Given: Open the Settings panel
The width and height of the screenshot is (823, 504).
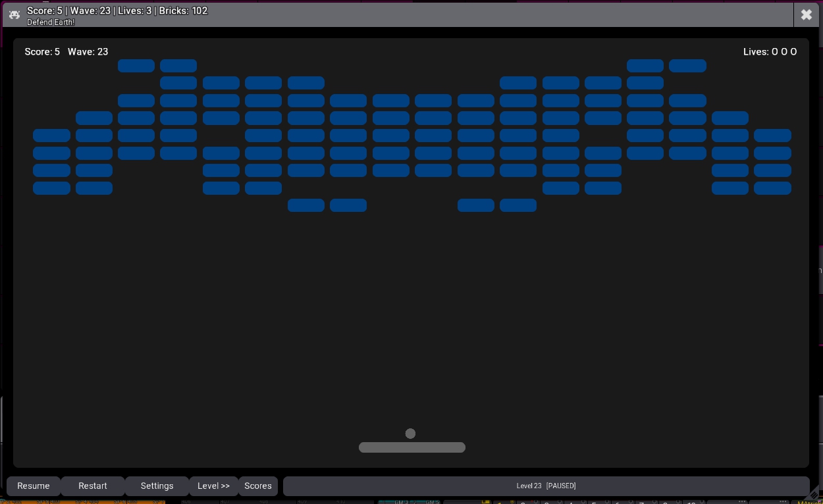Looking at the screenshot, I should click(x=157, y=486).
